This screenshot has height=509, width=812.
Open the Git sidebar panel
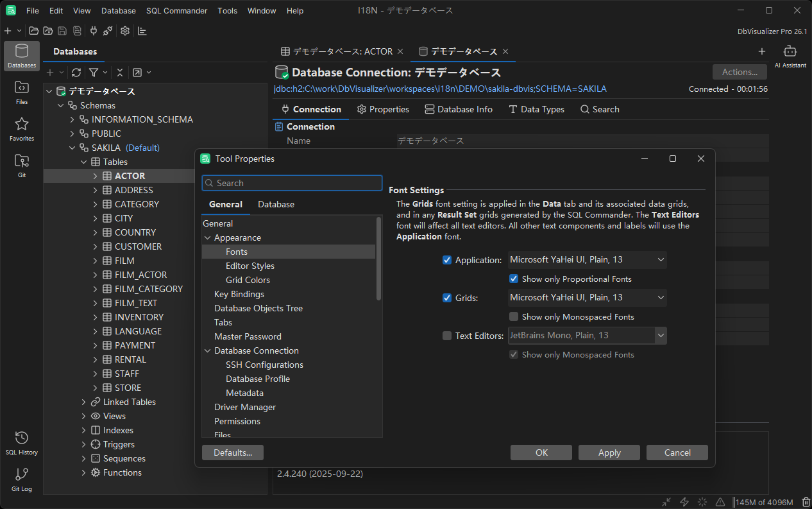pyautogui.click(x=22, y=166)
